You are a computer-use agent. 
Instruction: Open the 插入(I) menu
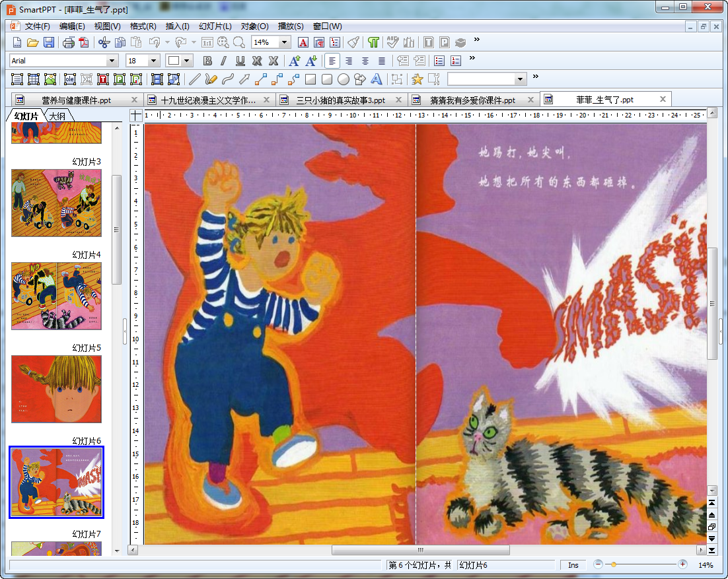(177, 26)
